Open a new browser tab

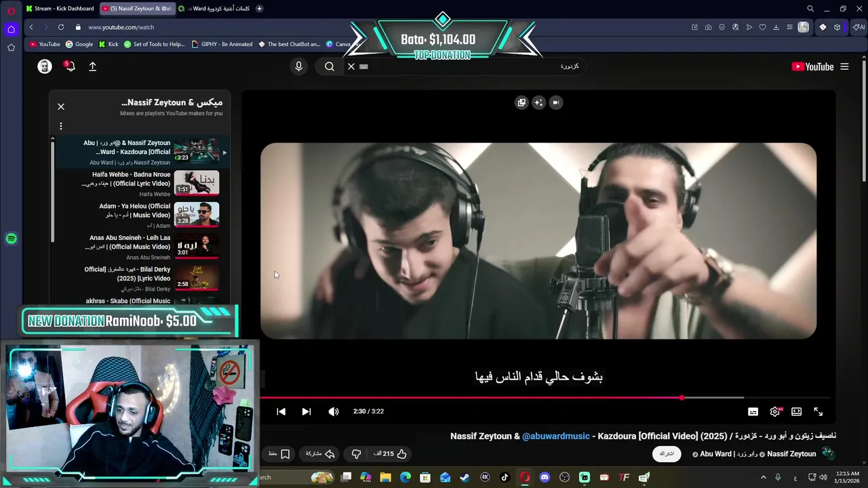pyautogui.click(x=259, y=9)
